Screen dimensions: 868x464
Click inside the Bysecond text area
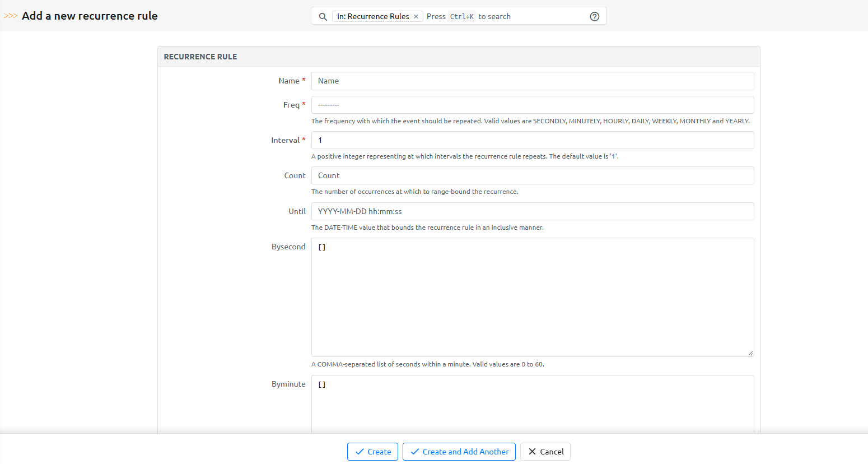pos(533,297)
